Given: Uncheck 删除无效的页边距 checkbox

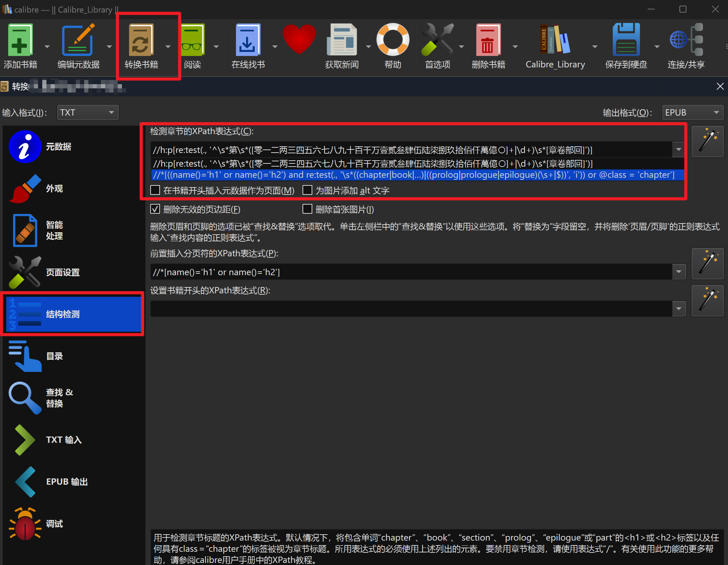Looking at the screenshot, I should point(155,209).
